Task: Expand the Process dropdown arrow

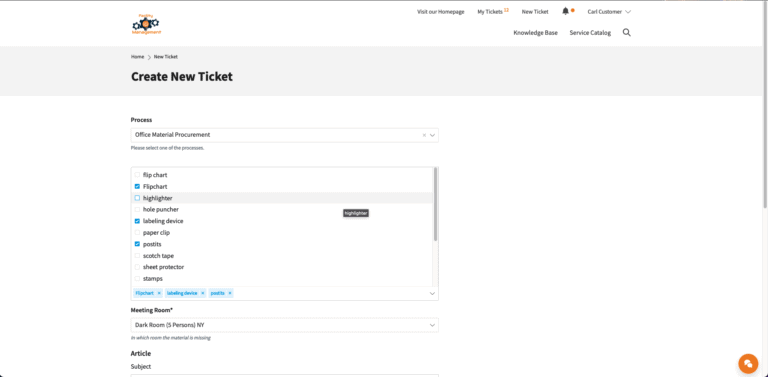Action: coord(432,135)
